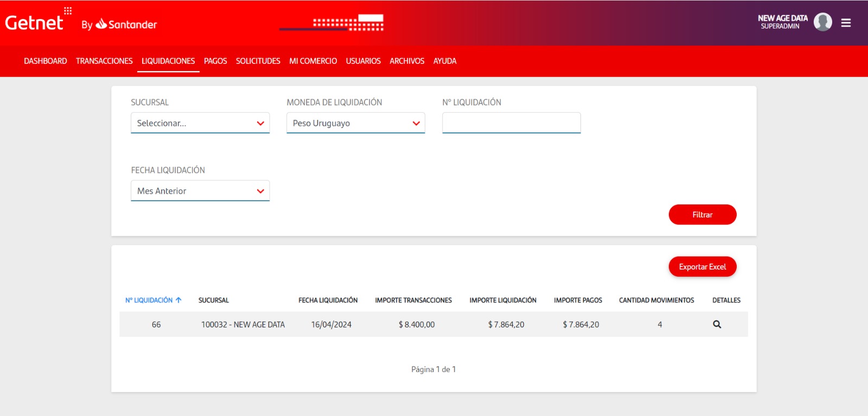The width and height of the screenshot is (868, 416).
Task: Click the user profile avatar
Action: [x=822, y=22]
